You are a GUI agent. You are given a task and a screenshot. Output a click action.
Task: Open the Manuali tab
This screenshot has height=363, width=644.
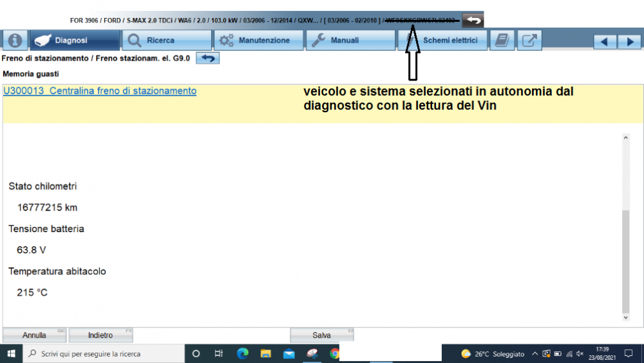pos(350,40)
